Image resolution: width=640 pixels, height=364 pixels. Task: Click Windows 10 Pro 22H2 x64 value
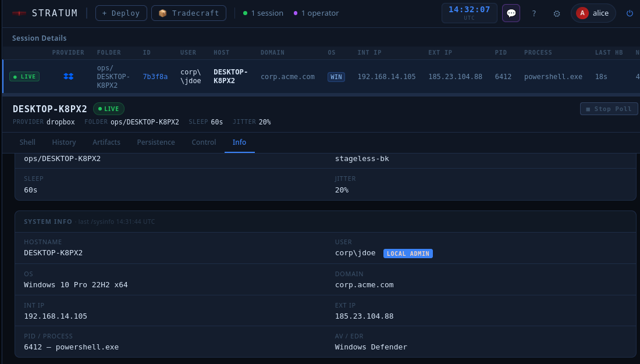[76, 285]
